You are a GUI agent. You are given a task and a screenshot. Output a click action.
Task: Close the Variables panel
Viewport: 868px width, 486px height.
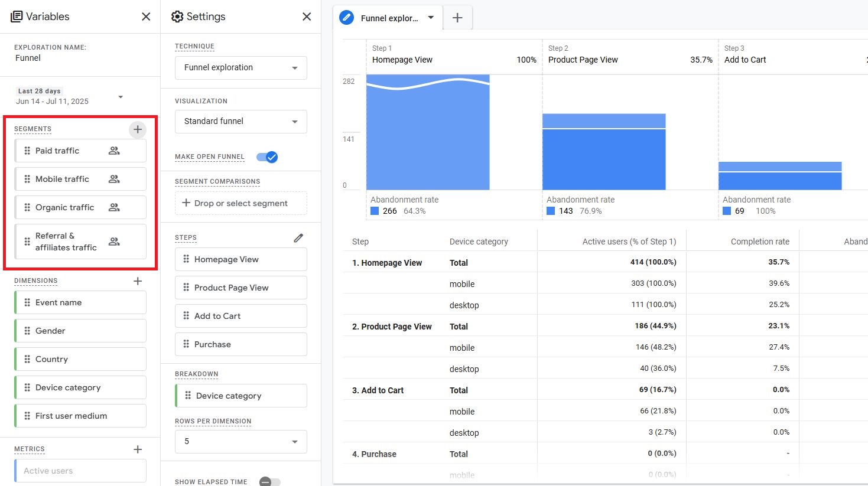coord(146,17)
